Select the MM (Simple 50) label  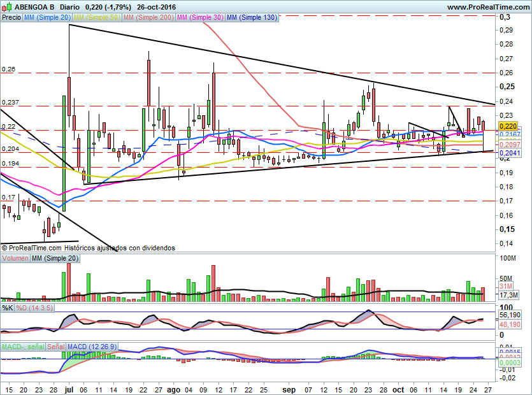click(x=97, y=17)
